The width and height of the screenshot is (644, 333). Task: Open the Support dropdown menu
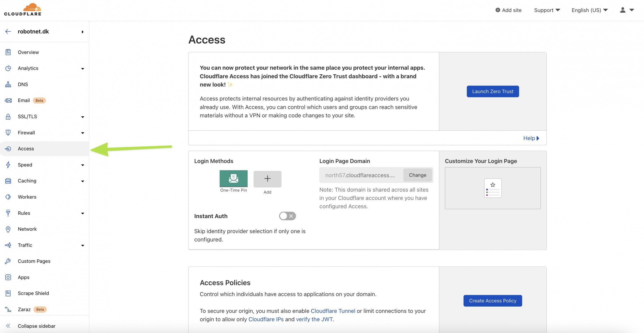point(547,10)
